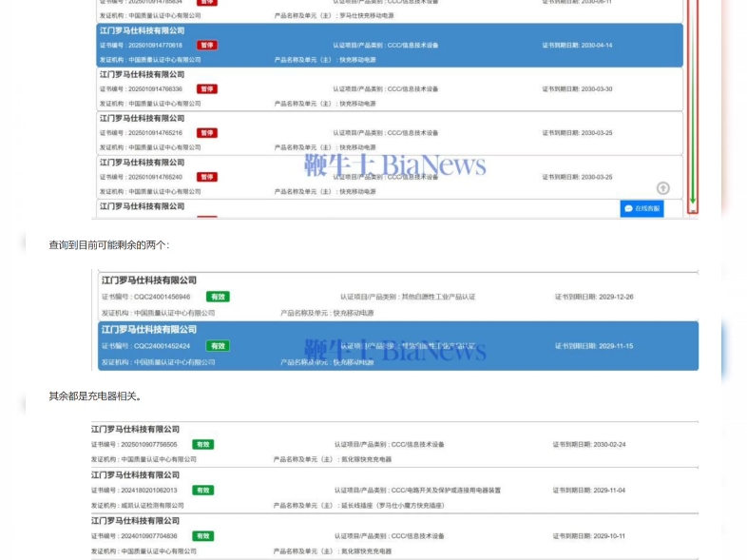Select certificate number 2025010914770618 in highlighted row

click(155, 46)
